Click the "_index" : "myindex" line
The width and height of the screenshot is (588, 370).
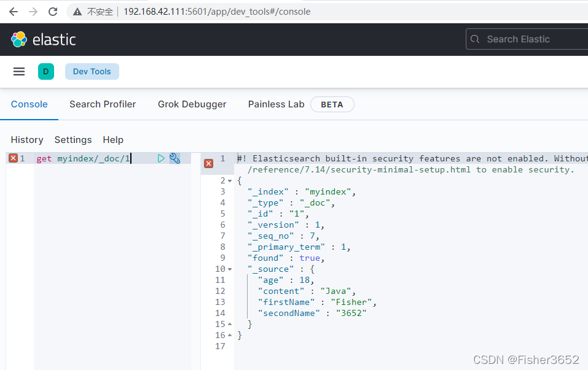(x=302, y=191)
